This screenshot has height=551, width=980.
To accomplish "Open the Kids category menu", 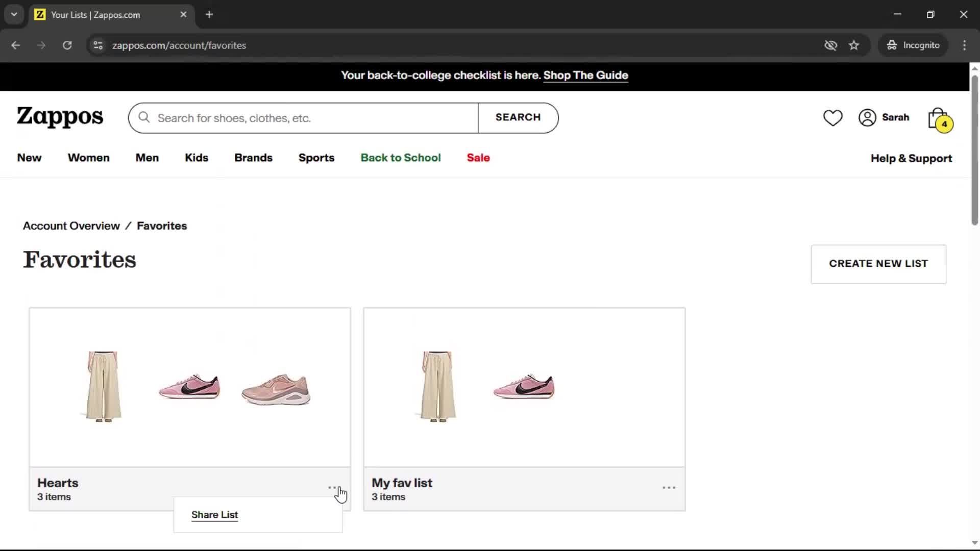I will 197,158.
